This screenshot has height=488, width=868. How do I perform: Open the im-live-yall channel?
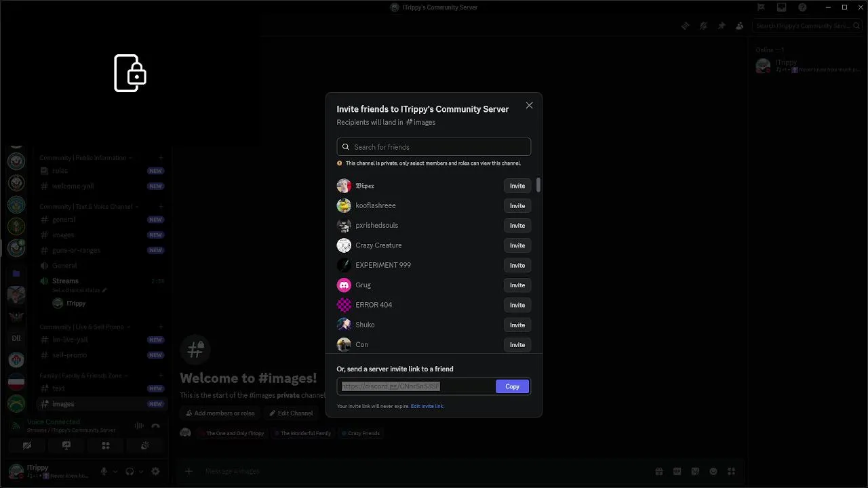[102, 340]
